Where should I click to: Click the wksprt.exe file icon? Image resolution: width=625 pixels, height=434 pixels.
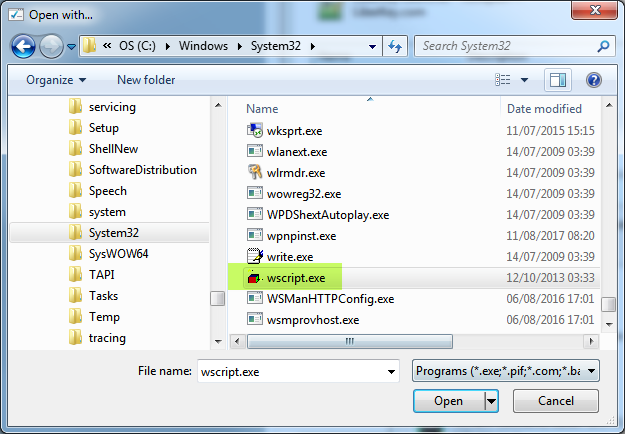(x=255, y=130)
